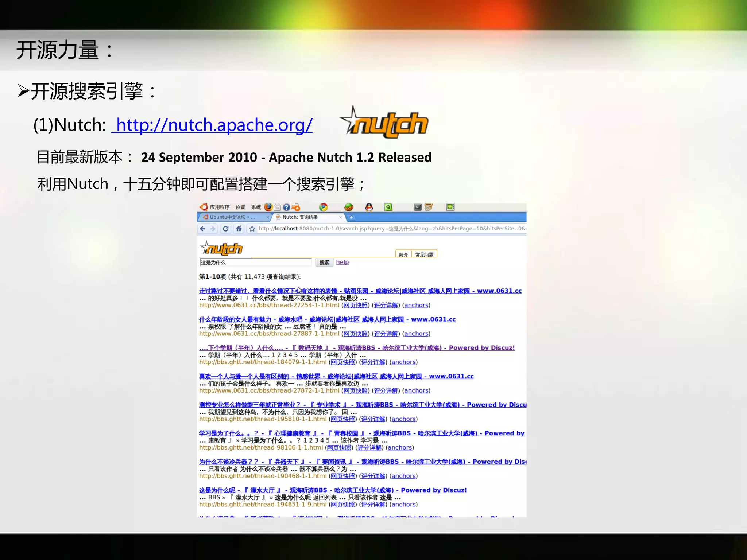This screenshot has height=560, width=747.
Task: Open 网页快照 for thread-27887 result
Action: pyautogui.click(x=356, y=334)
